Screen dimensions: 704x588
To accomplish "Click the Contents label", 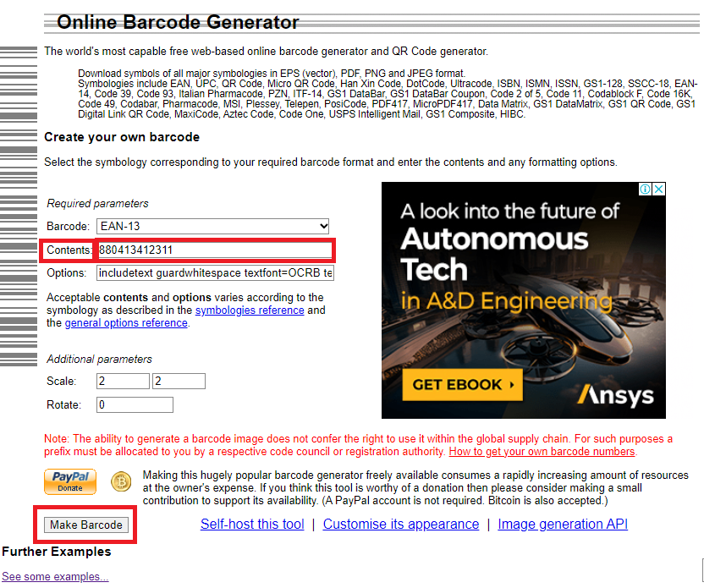I will click(69, 250).
